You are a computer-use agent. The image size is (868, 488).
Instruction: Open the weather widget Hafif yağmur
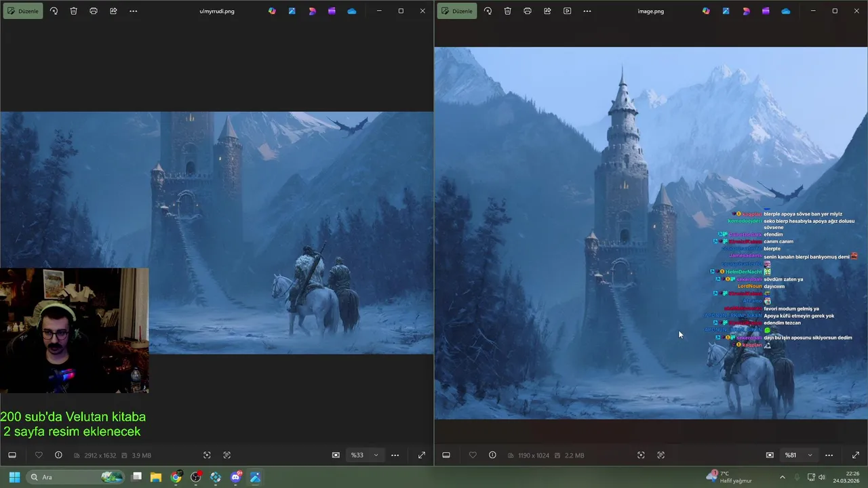point(729,477)
